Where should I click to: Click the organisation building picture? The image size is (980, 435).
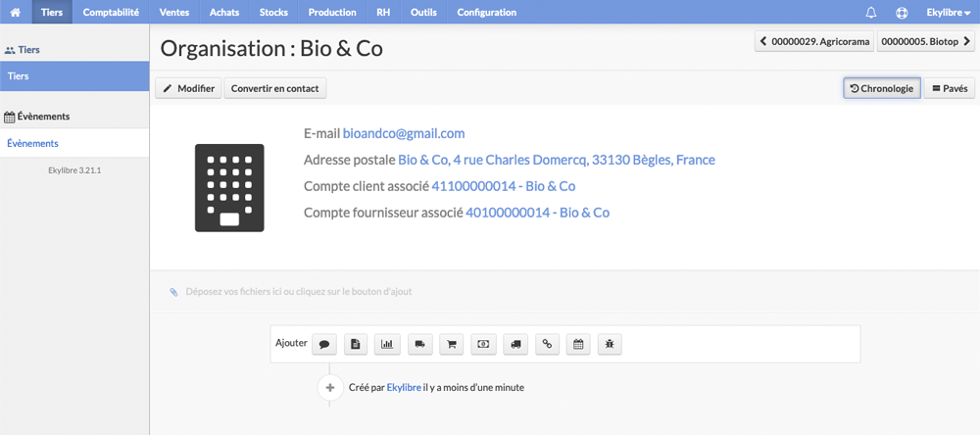[x=229, y=187]
